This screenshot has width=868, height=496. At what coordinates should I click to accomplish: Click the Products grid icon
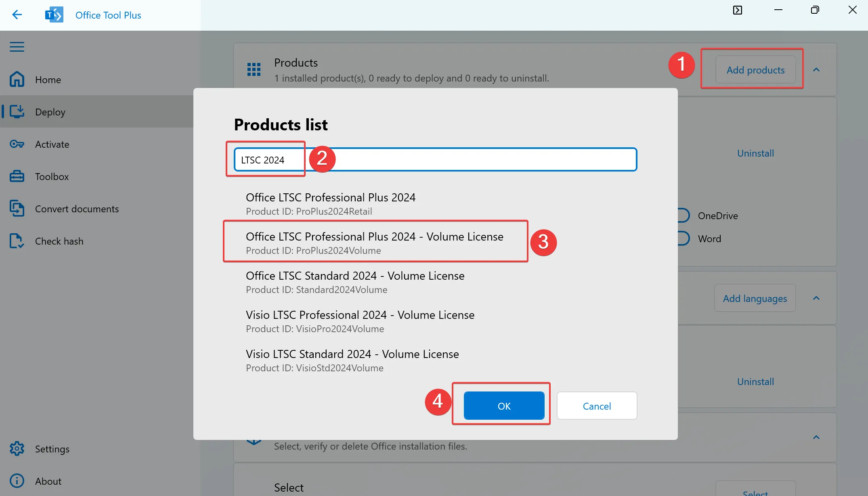(254, 69)
